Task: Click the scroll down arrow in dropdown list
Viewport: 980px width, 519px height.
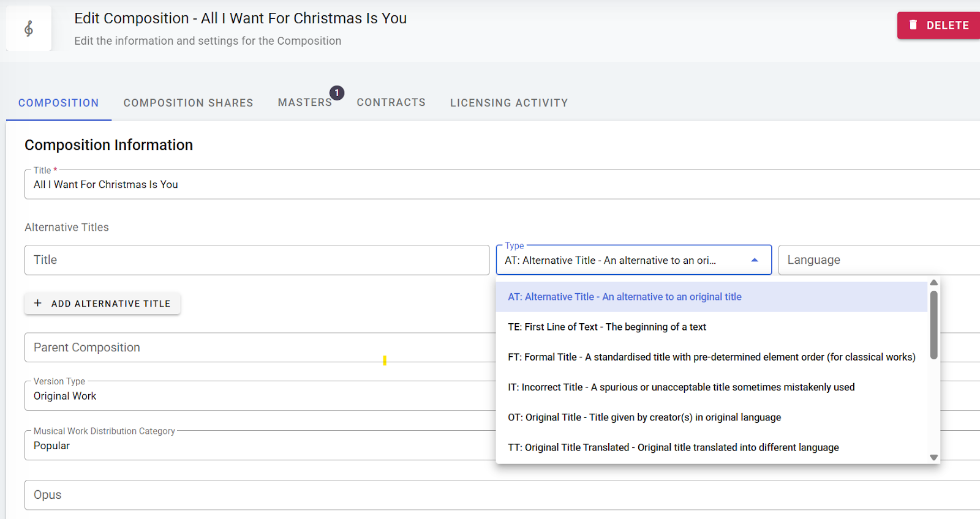Action: [933, 457]
